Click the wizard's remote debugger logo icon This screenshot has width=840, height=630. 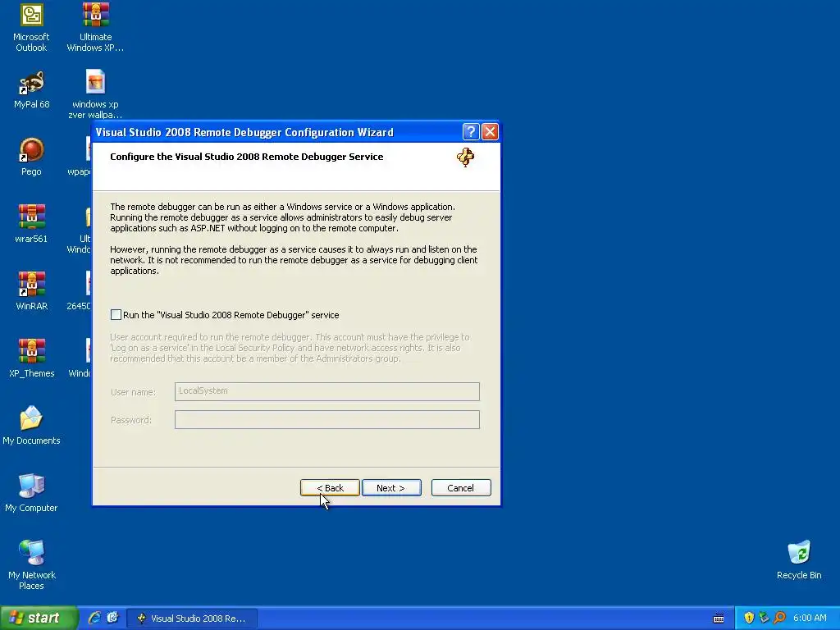click(x=465, y=157)
